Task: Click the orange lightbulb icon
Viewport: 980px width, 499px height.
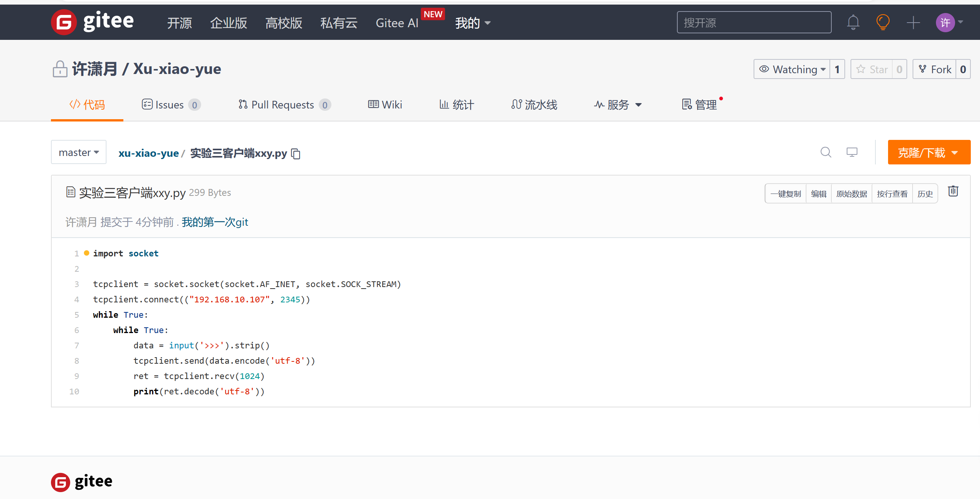Action: coord(883,23)
